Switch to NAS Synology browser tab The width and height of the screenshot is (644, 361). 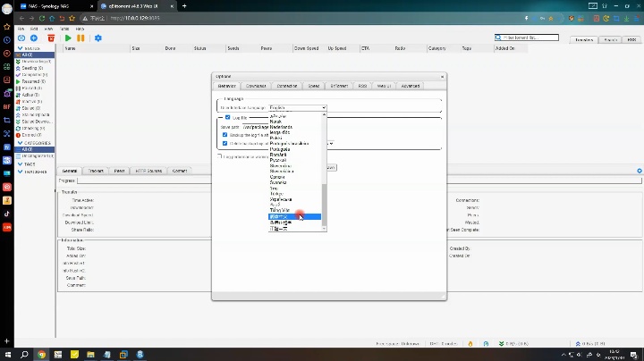point(55,6)
